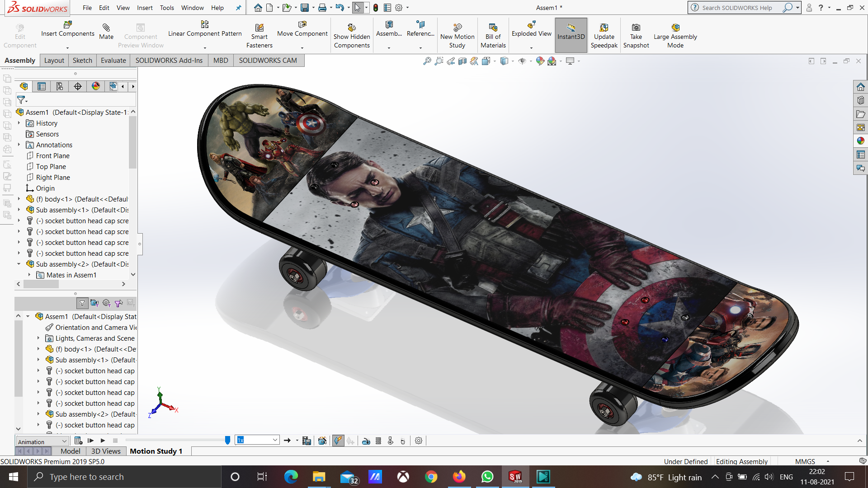This screenshot has height=488, width=868.
Task: Click the Search SOLIDWORKS Help field
Action: tap(740, 8)
